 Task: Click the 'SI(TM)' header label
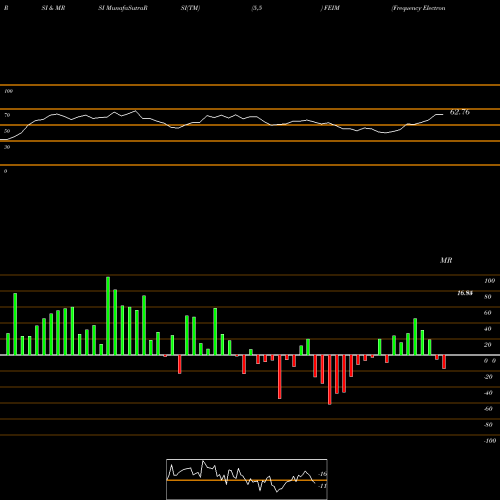[x=190, y=8]
